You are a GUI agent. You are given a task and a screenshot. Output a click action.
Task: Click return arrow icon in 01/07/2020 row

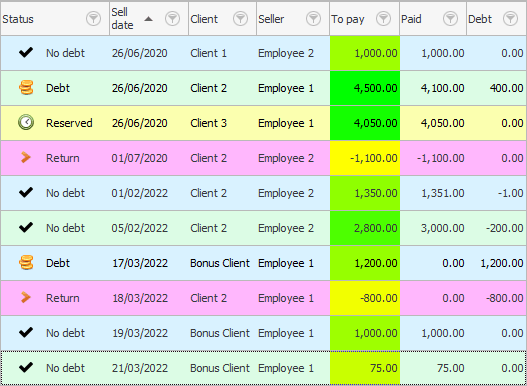[26, 158]
